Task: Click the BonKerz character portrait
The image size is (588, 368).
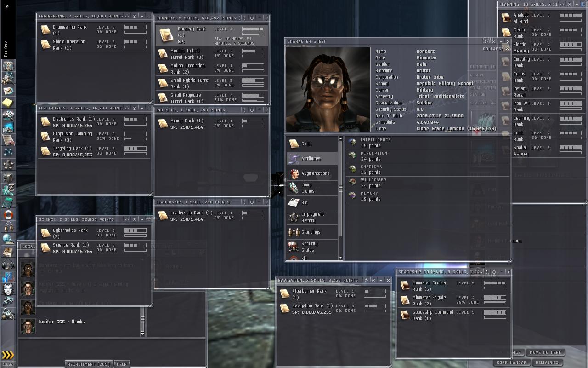Action: tap(328, 89)
